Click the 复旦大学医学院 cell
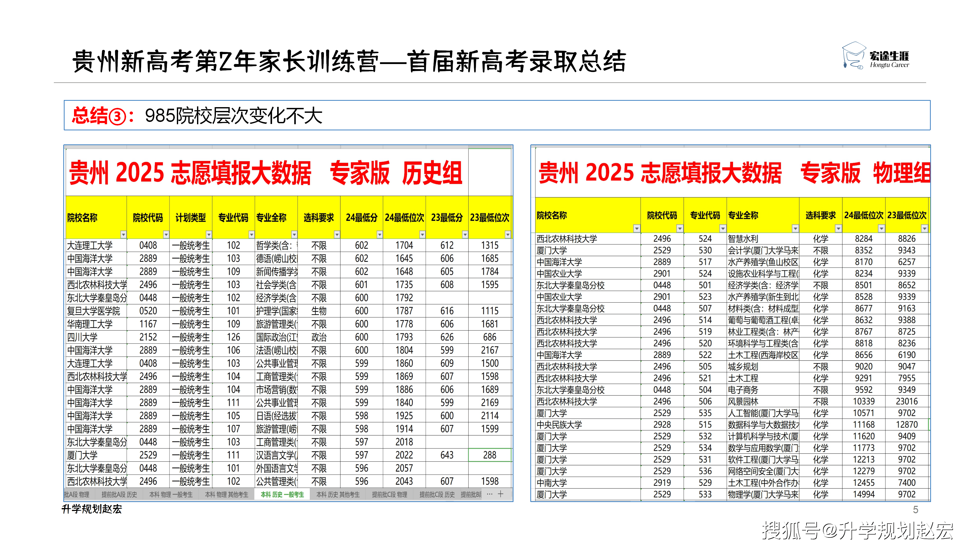 tap(96, 311)
